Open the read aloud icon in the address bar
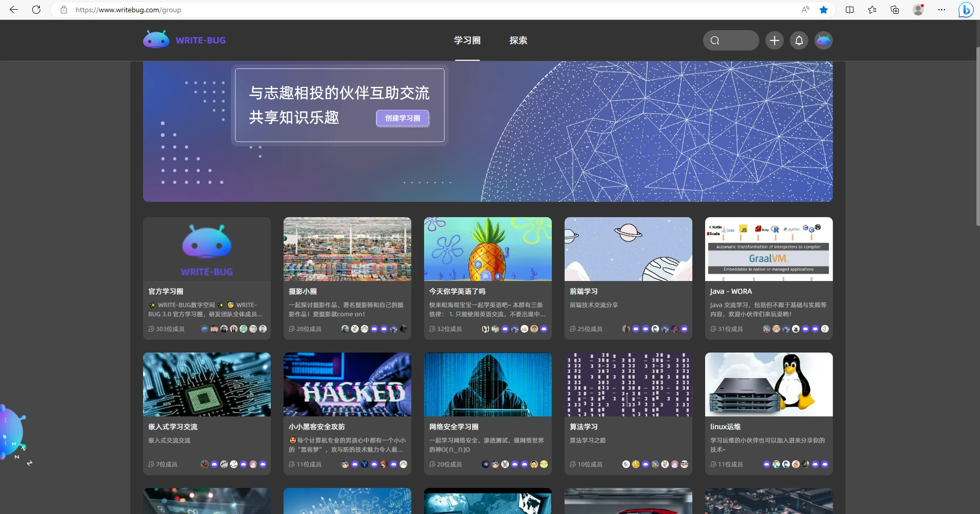980x514 pixels. click(x=805, y=10)
